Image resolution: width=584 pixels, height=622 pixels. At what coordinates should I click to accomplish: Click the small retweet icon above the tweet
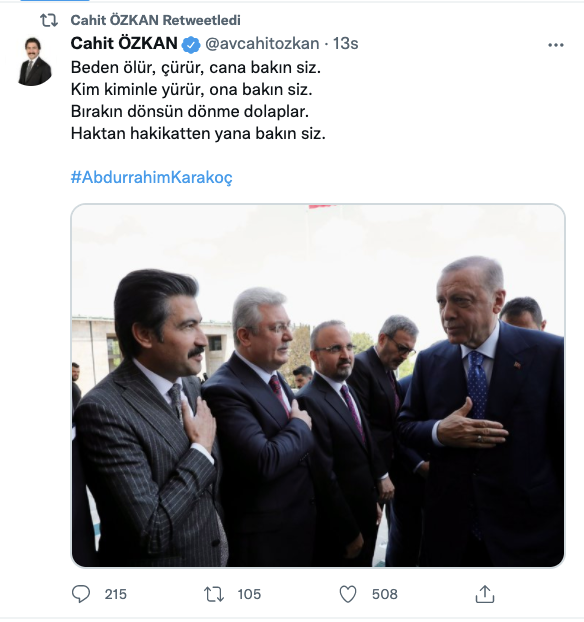point(49,20)
